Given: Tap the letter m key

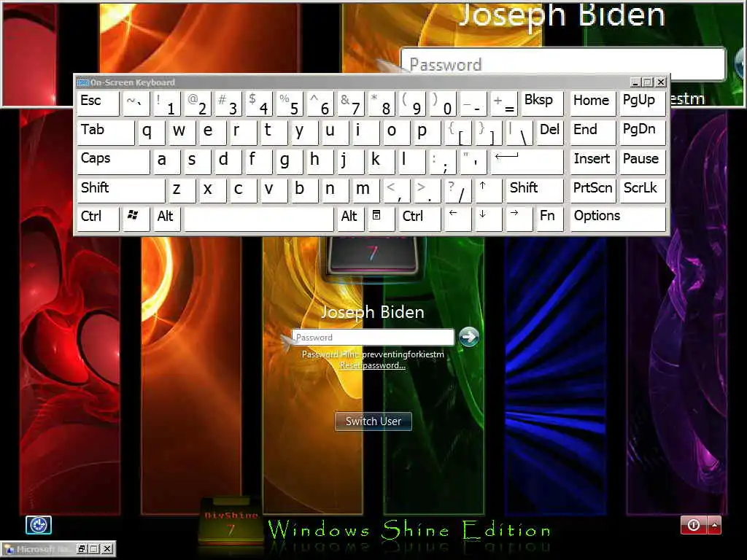Looking at the screenshot, I should point(366,190).
